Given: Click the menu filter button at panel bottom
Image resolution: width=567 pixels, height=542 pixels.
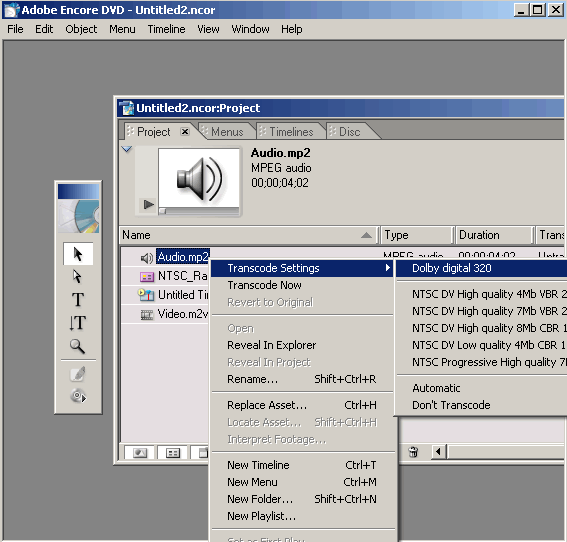Looking at the screenshot, I should tap(172, 453).
